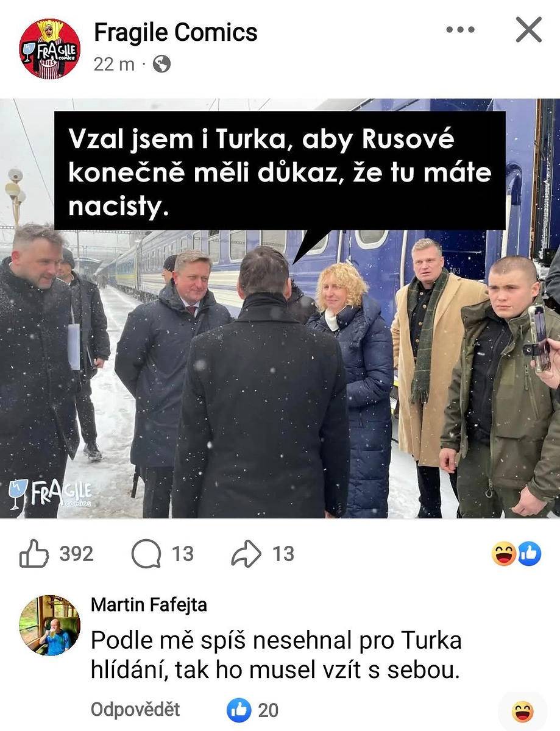View who liked via the 392 count
The image size is (560, 731).
click(76, 554)
